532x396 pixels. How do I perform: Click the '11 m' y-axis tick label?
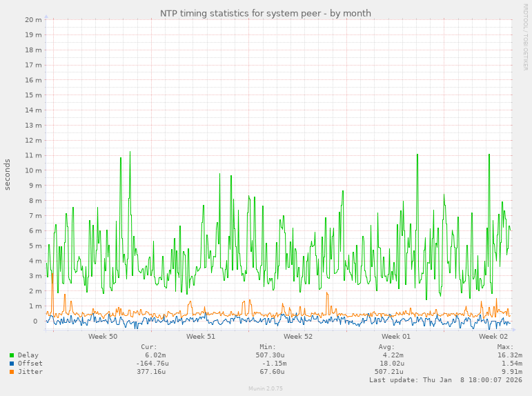click(33, 155)
